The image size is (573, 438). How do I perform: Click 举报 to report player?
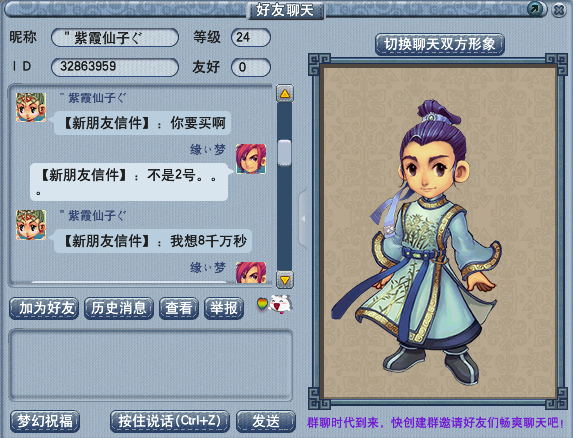(224, 308)
